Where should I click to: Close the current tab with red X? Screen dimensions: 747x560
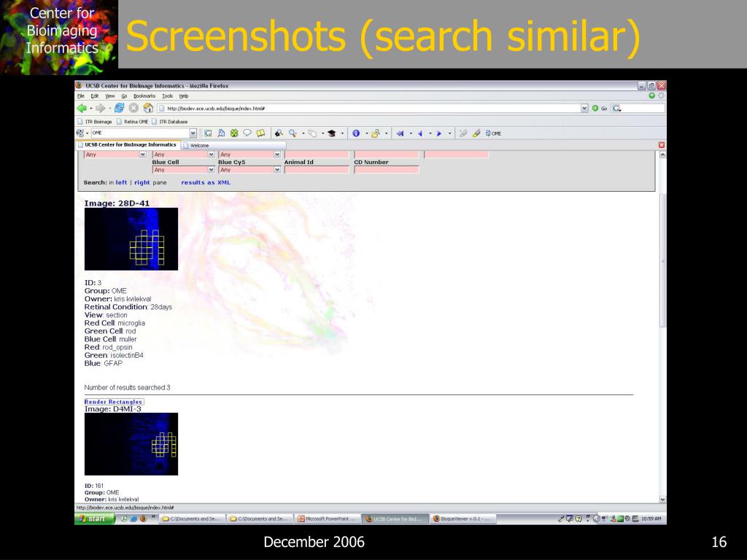coord(661,145)
